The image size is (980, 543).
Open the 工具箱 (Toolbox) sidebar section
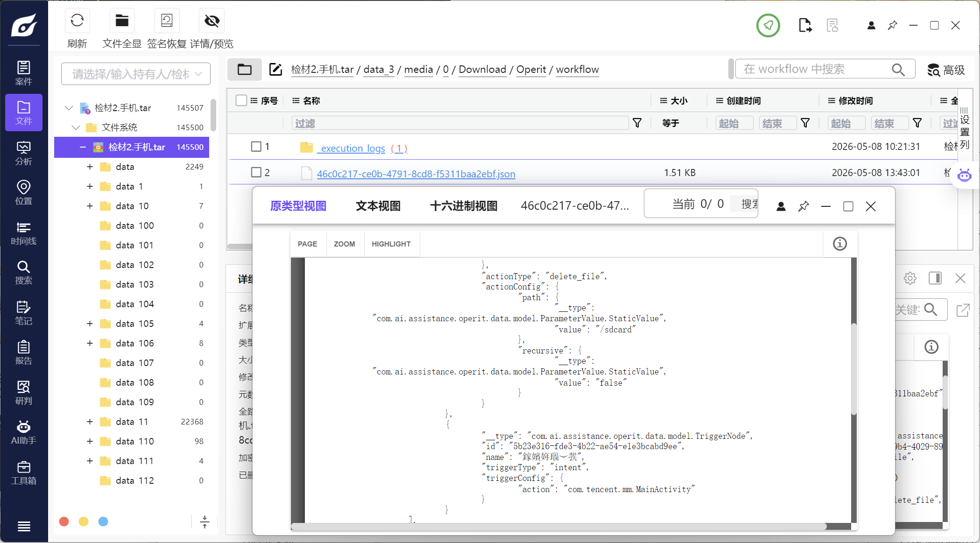tap(24, 472)
